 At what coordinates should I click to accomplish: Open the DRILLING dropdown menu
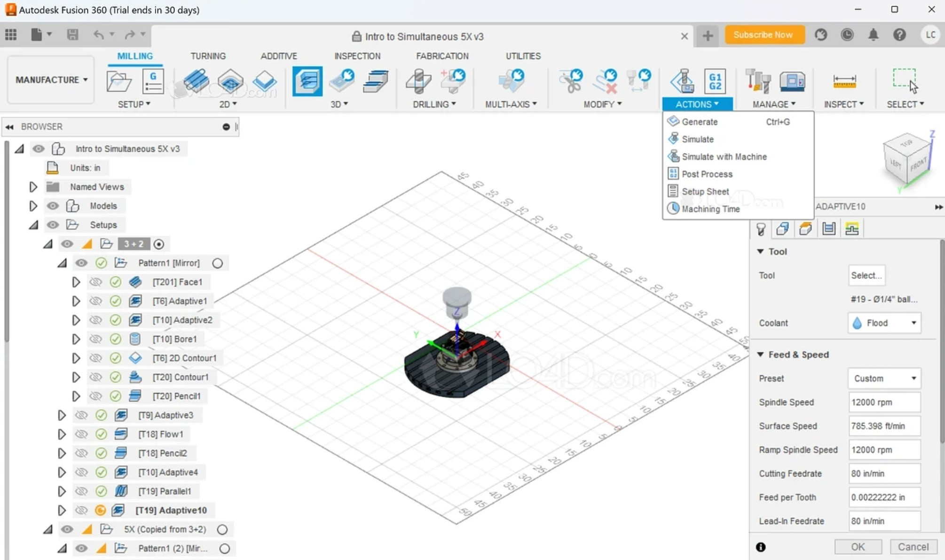point(434,104)
